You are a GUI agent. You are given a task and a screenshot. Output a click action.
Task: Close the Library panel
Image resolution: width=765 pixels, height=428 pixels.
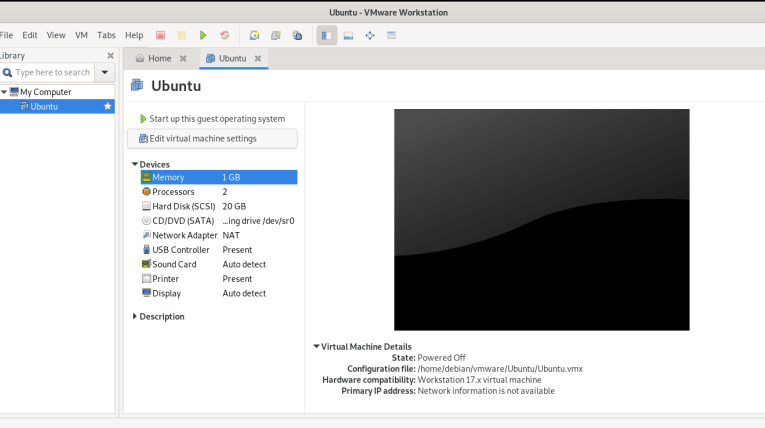coord(110,56)
